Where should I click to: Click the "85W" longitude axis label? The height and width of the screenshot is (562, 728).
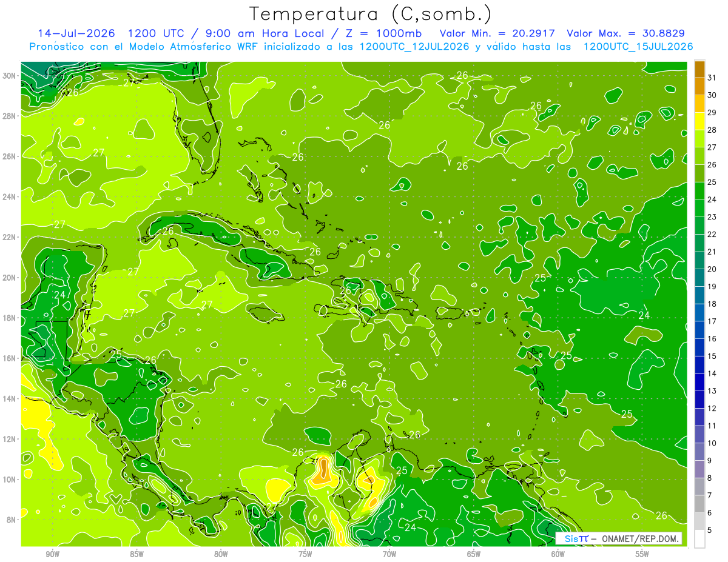point(136,554)
